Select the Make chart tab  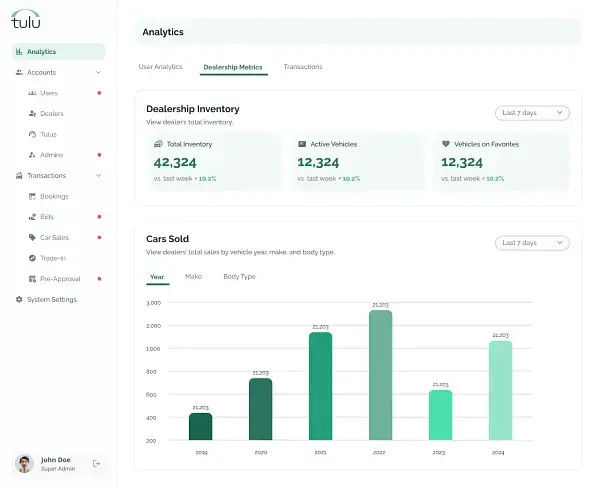pyautogui.click(x=194, y=276)
